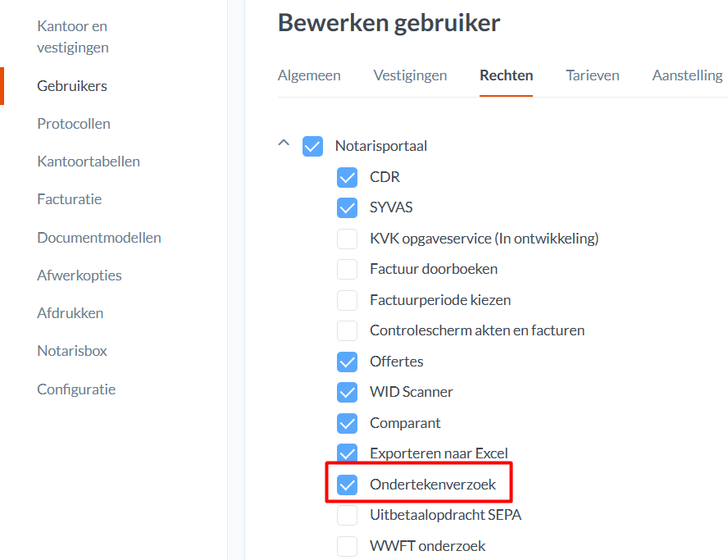The image size is (728, 560).
Task: Uncheck the Offertes checkbox
Action: tap(348, 362)
